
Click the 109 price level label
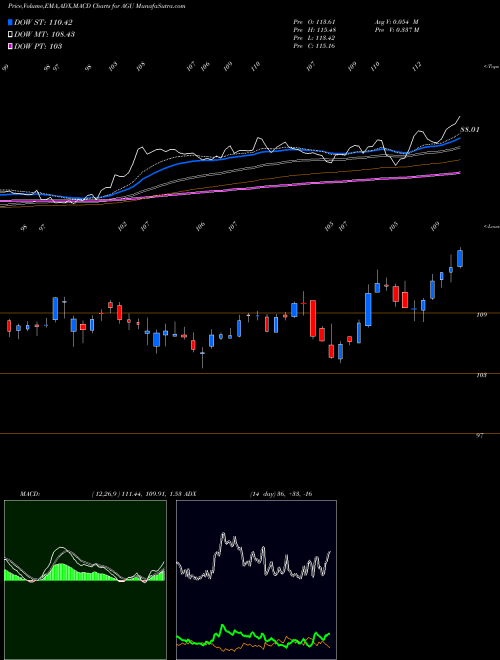click(x=481, y=314)
